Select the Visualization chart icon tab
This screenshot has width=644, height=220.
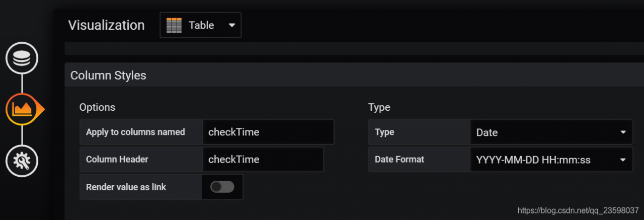22,109
